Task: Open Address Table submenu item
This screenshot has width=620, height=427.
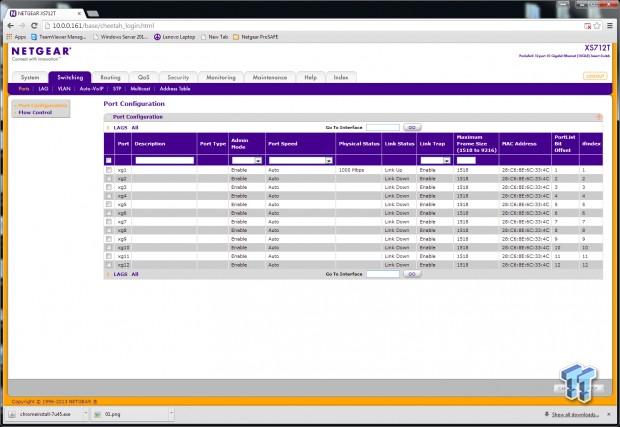Action: tap(175, 89)
